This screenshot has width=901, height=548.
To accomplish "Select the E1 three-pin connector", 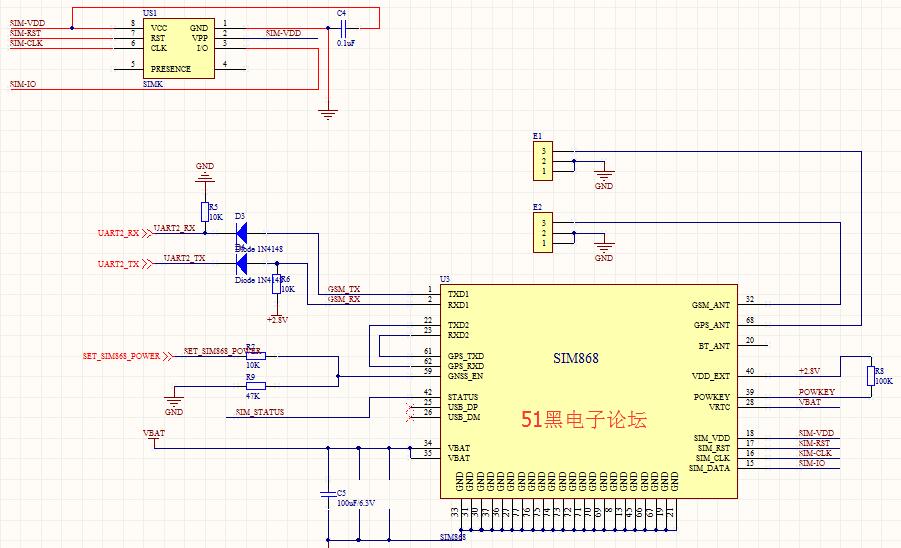I will tap(543, 161).
